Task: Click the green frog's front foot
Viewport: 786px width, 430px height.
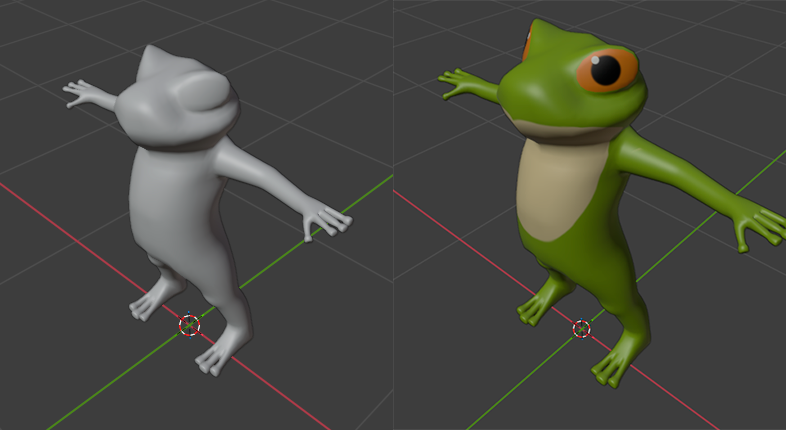Action: point(612,367)
